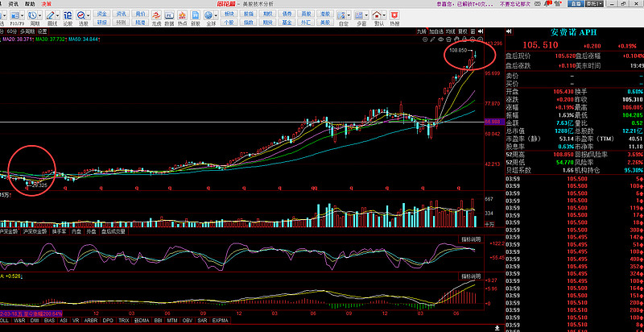Expand the 选股 screener dropdown arrow
This screenshot has width=644, height=332.
(89, 15)
